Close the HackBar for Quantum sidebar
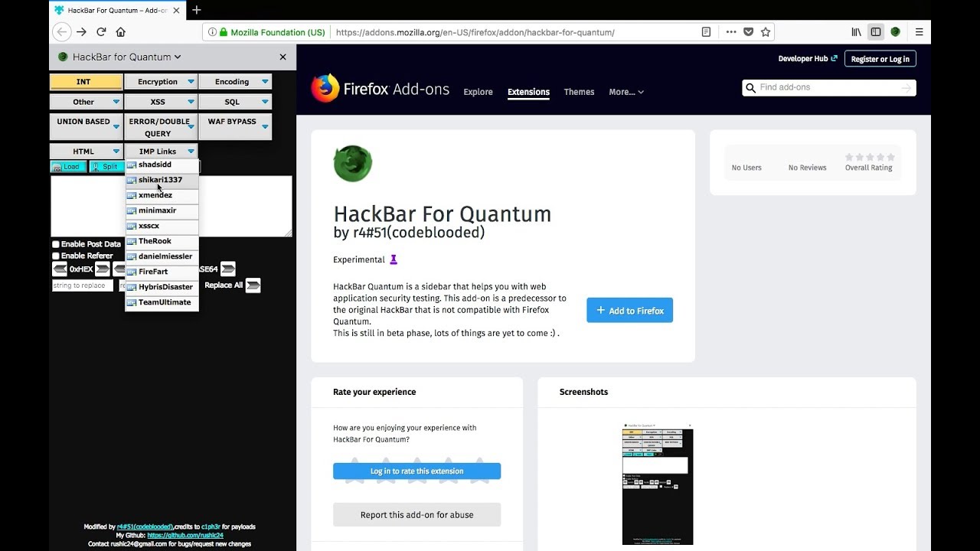 (283, 57)
